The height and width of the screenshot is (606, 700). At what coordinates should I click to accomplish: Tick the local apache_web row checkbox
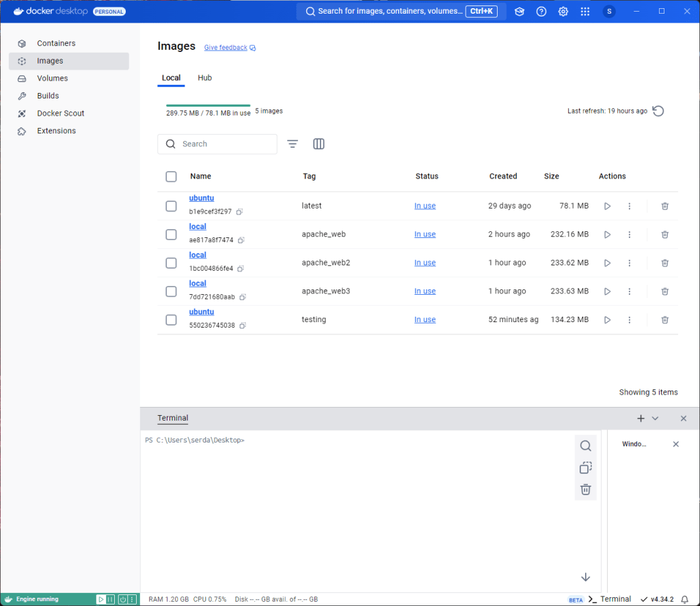point(171,234)
